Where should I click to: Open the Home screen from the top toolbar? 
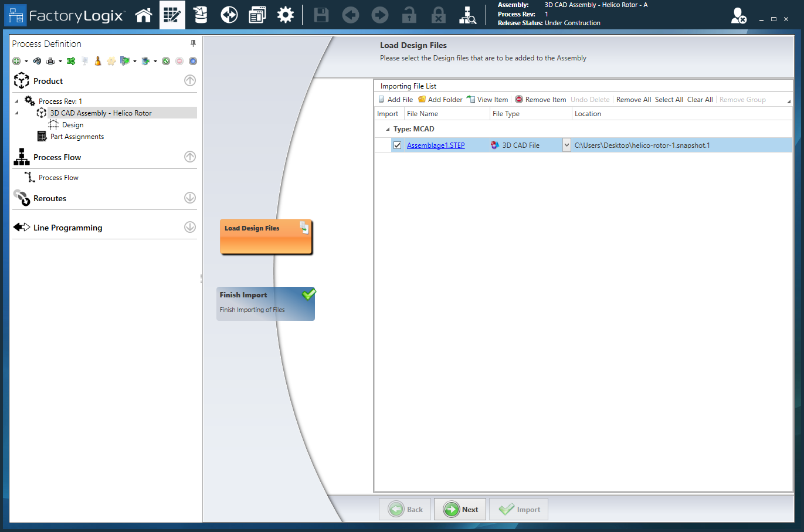coord(144,15)
